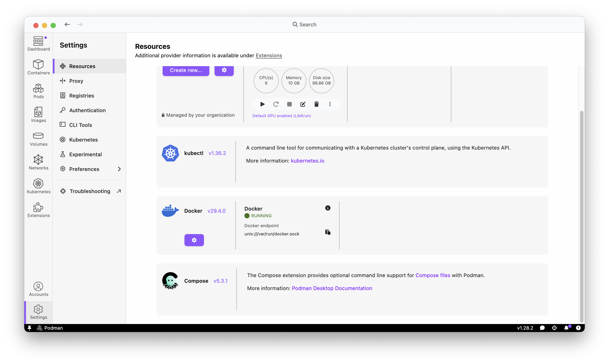
Task: Open the Images section
Action: click(38, 115)
